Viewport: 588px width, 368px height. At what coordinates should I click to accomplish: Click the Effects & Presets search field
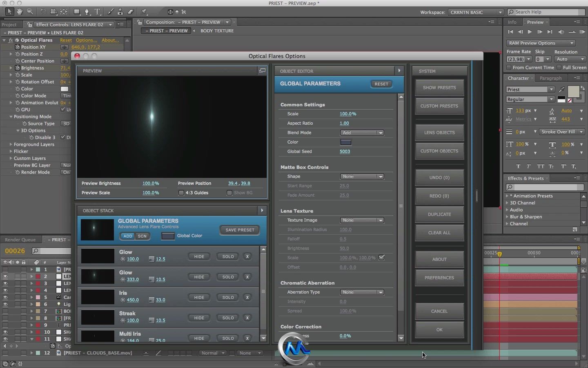[x=545, y=187]
